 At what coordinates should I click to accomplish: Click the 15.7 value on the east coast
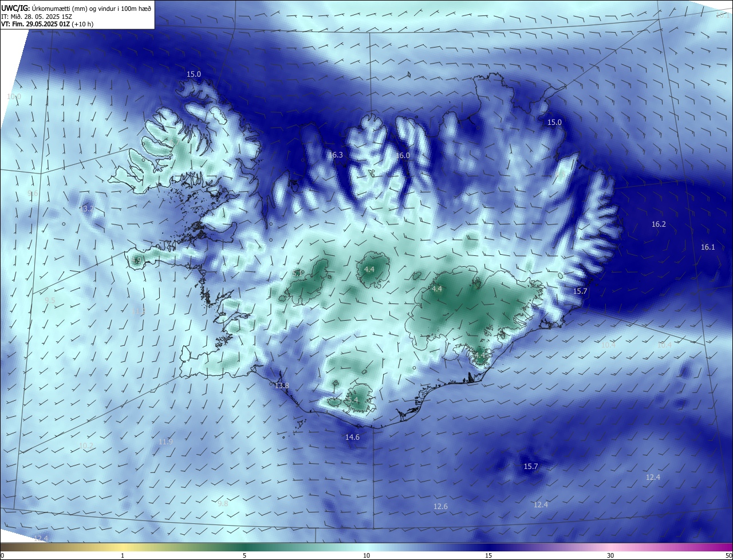[580, 291]
